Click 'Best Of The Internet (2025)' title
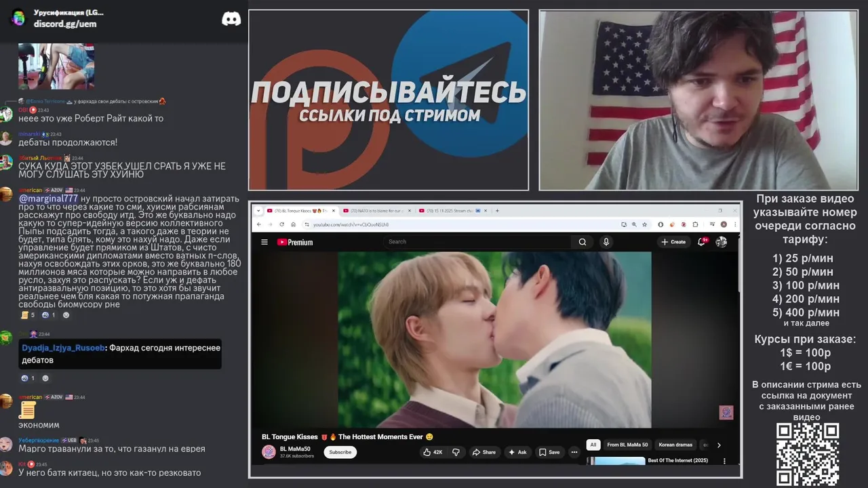 677,460
